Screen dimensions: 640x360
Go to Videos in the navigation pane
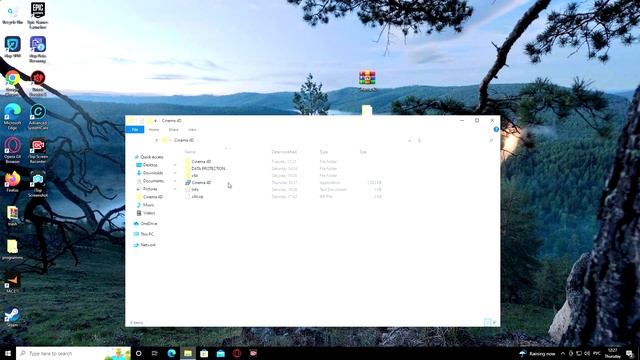tap(149, 213)
